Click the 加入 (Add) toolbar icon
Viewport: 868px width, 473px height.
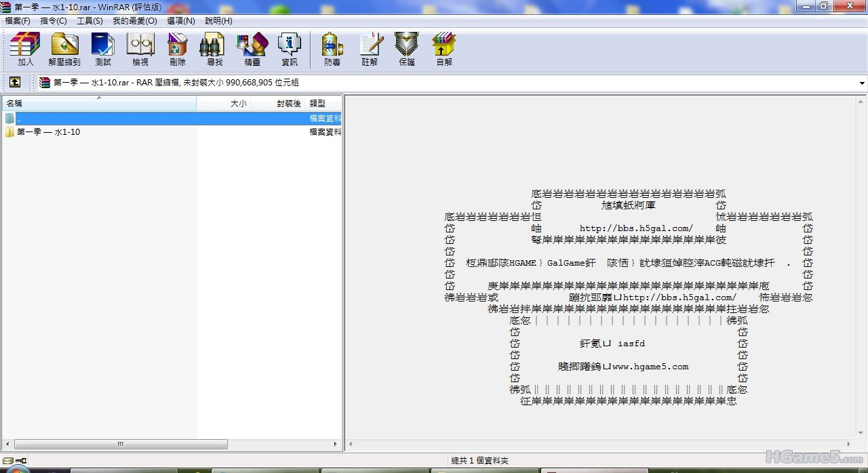tap(25, 49)
